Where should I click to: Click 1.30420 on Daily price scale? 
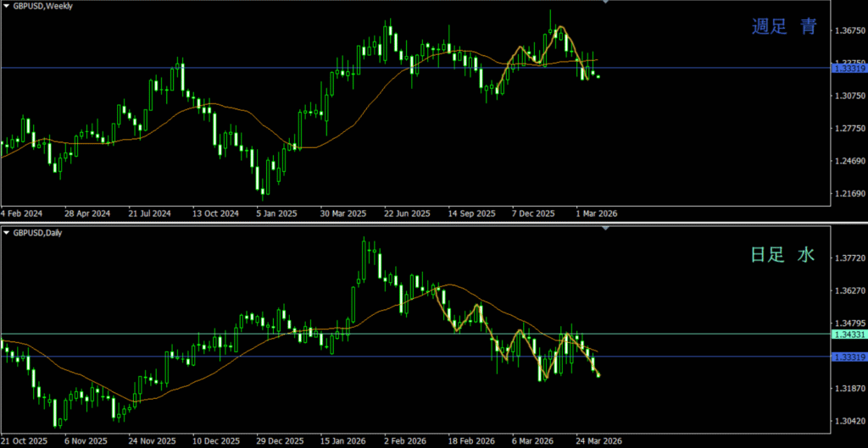point(849,421)
